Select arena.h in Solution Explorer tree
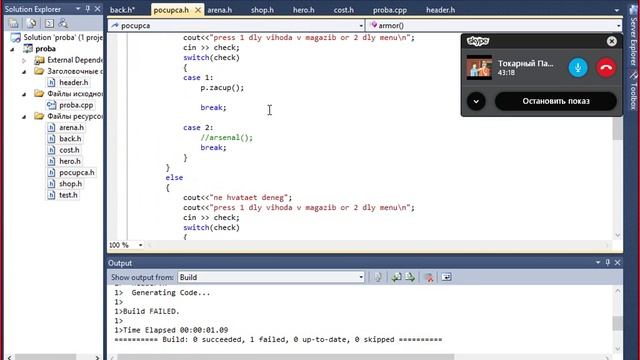The image size is (640, 360). [66, 127]
